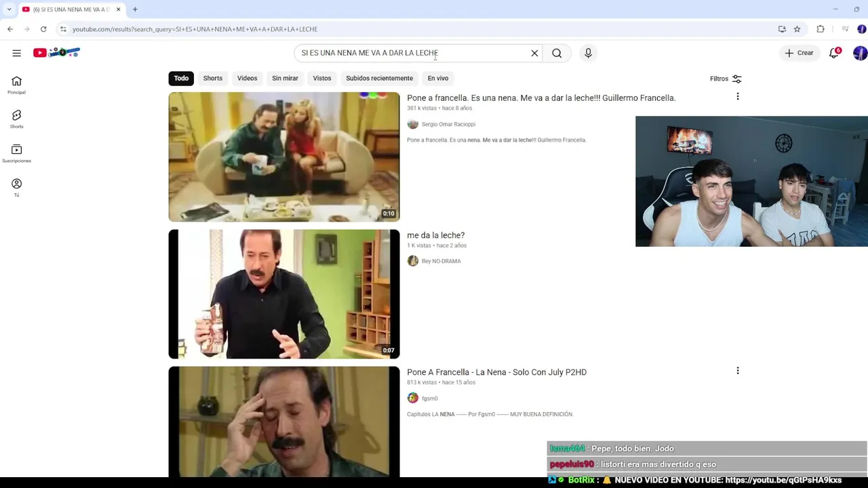Image resolution: width=868 pixels, height=488 pixels.
Task: Open a new browser tab
Action: [x=135, y=9]
